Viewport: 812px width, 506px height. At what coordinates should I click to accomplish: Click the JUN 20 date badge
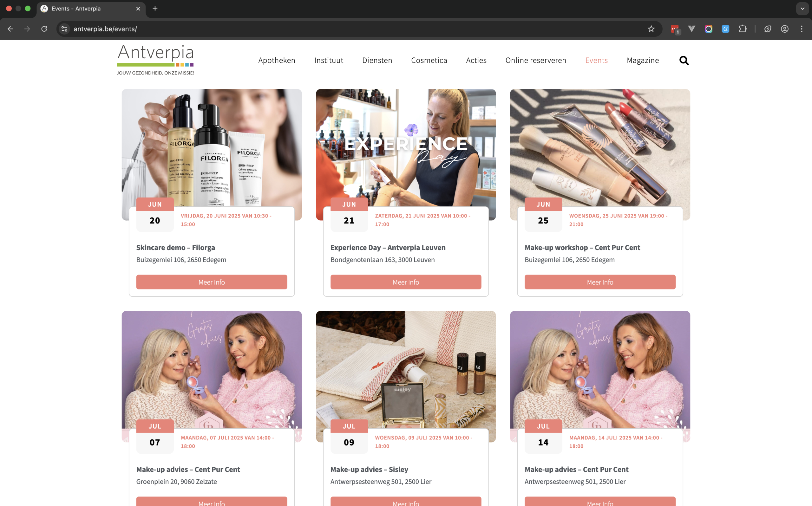click(155, 214)
